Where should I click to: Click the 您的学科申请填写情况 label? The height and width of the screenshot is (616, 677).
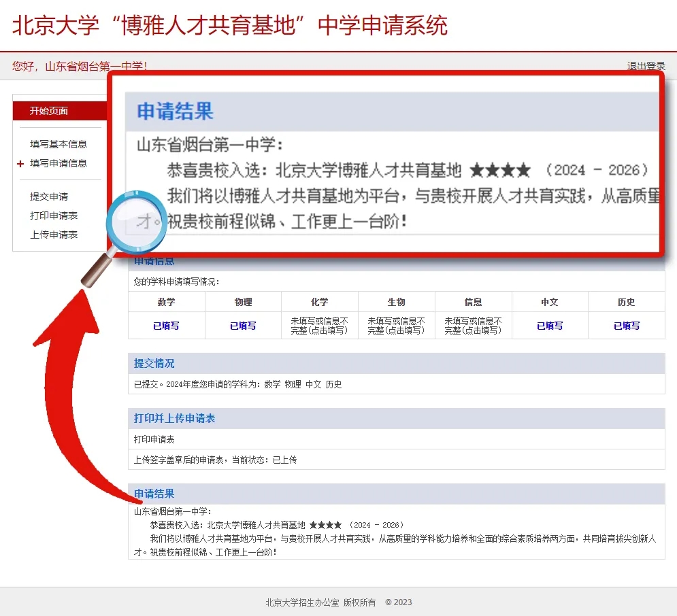[177, 281]
